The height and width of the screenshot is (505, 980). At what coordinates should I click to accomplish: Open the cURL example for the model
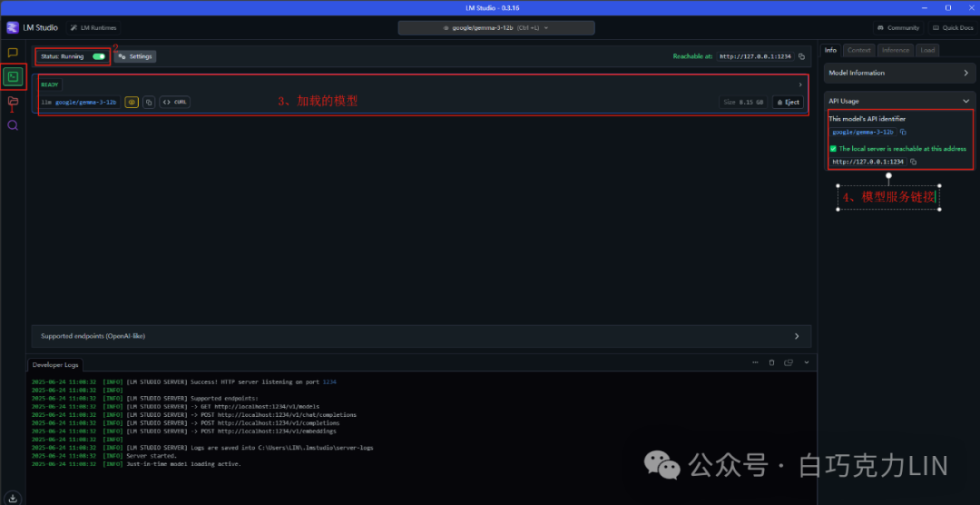coord(175,102)
